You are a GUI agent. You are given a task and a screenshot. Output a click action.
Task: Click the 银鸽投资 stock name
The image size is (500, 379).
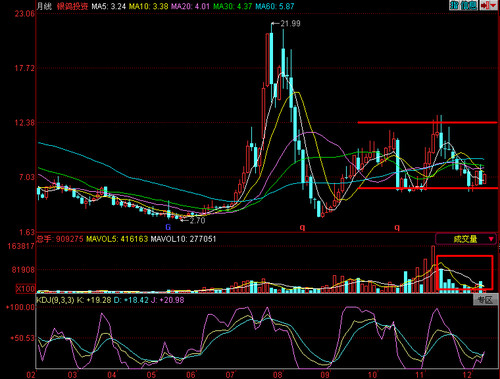[72, 6]
